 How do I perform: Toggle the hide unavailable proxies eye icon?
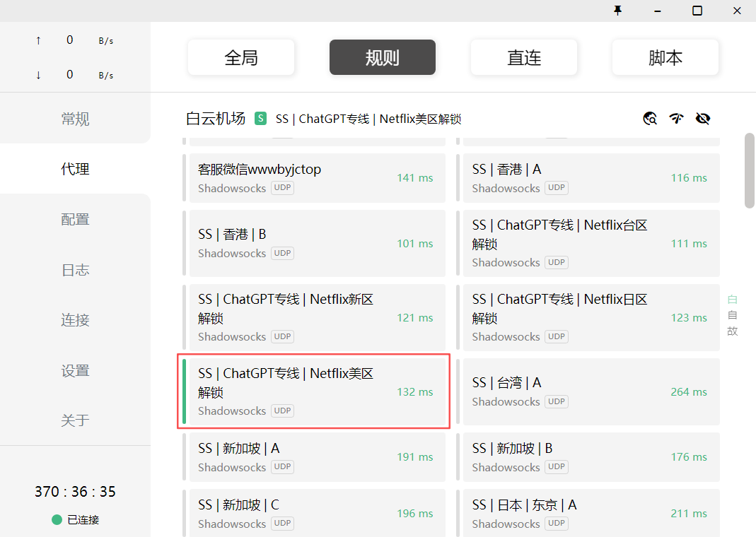(x=703, y=119)
